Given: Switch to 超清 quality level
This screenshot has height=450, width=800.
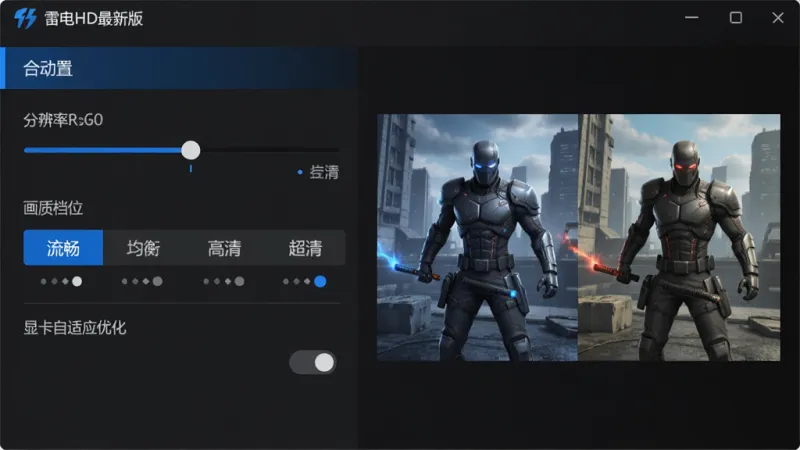Looking at the screenshot, I should click(x=305, y=248).
